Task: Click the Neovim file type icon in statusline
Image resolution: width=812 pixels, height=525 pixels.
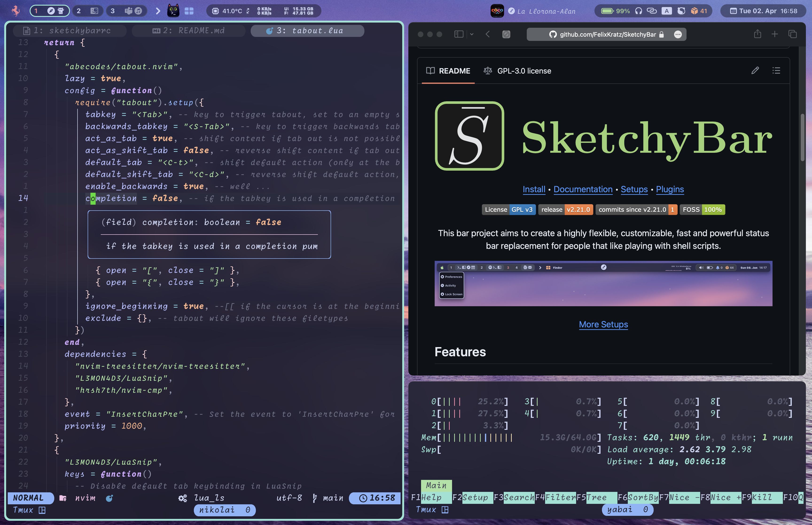Action: click(108, 498)
